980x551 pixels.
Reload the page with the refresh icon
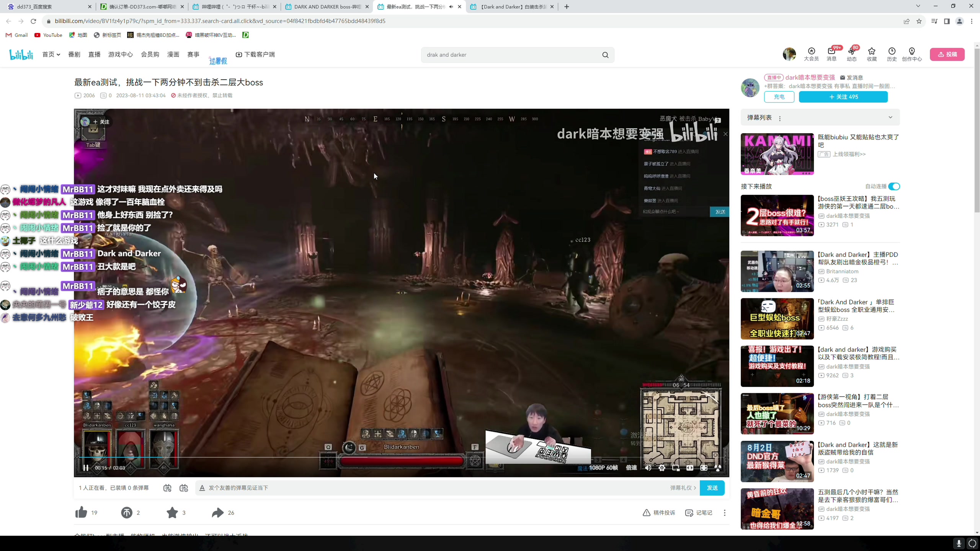point(33,21)
